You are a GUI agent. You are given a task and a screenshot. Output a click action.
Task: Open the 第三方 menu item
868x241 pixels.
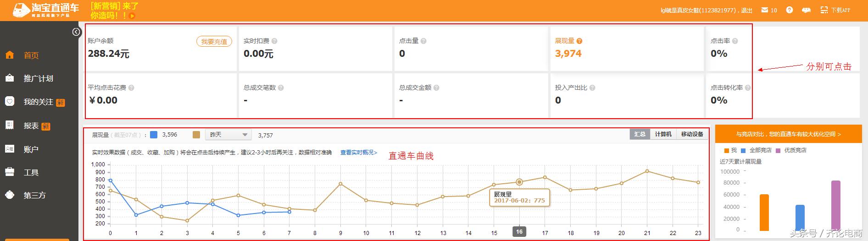point(35,195)
